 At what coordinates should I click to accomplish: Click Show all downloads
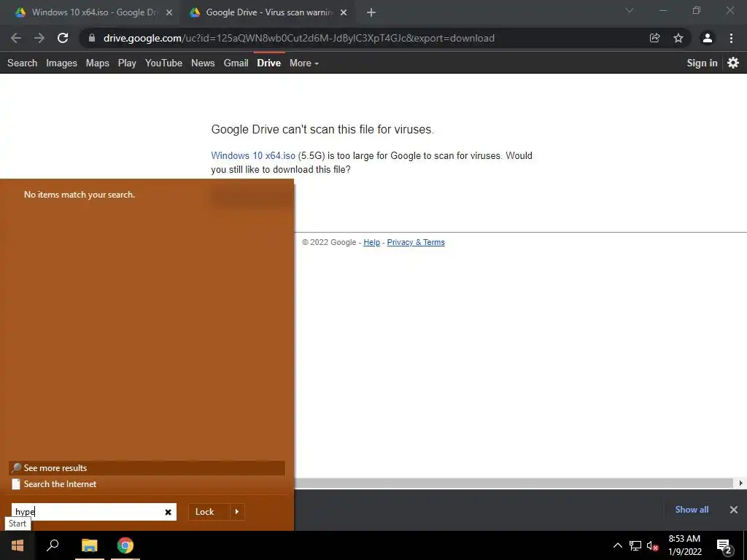pyautogui.click(x=692, y=510)
